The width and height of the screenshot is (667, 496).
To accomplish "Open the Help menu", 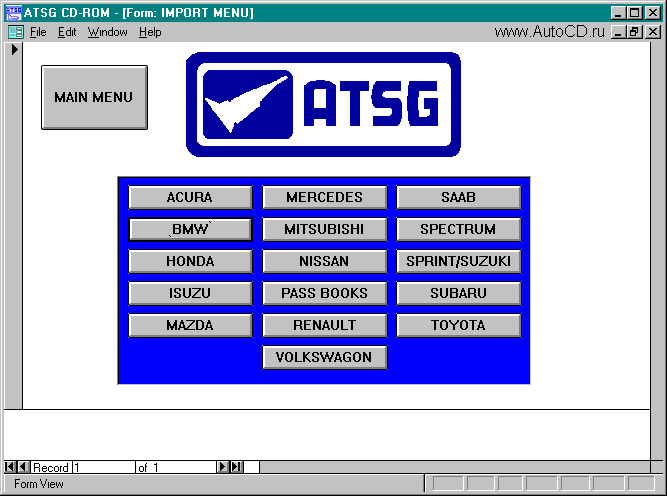I will 150,32.
